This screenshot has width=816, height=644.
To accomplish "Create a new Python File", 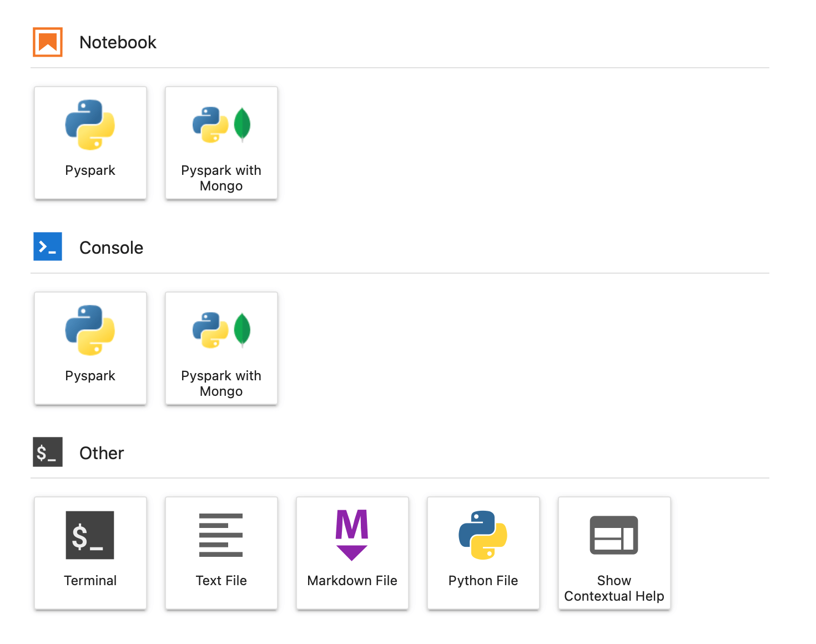I will (483, 553).
